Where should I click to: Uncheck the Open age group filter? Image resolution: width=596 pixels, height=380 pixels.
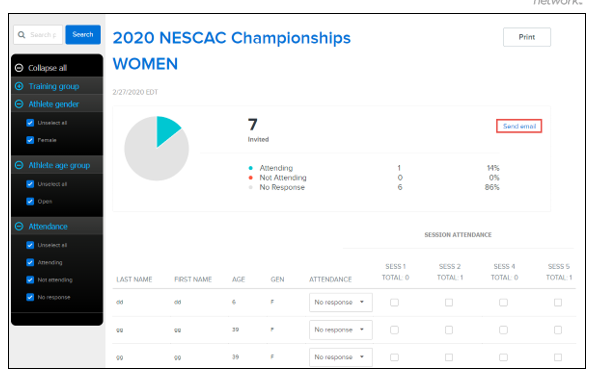(x=30, y=201)
